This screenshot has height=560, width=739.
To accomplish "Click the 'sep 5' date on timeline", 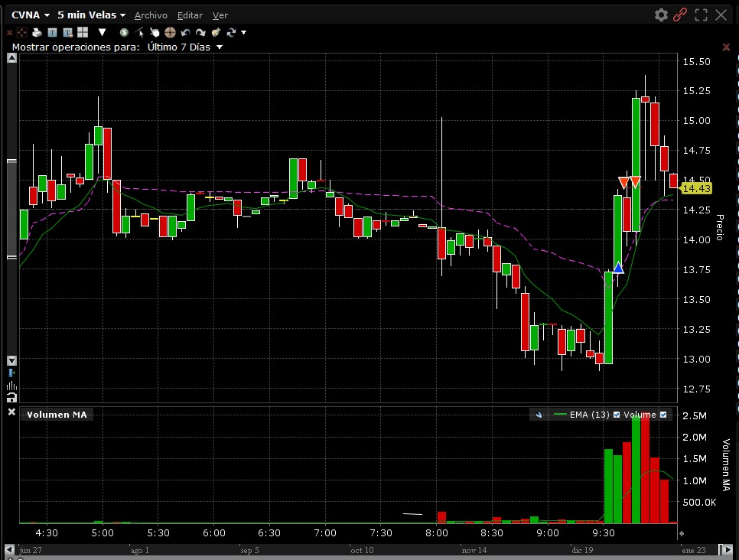I will tap(249, 550).
